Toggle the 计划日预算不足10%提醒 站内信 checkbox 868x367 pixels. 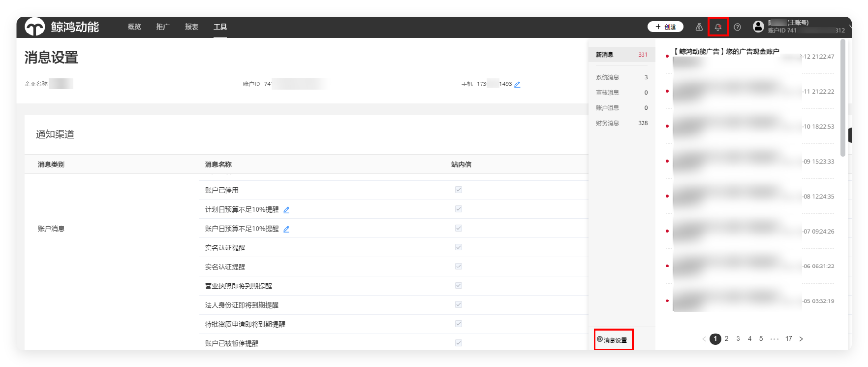(x=458, y=209)
